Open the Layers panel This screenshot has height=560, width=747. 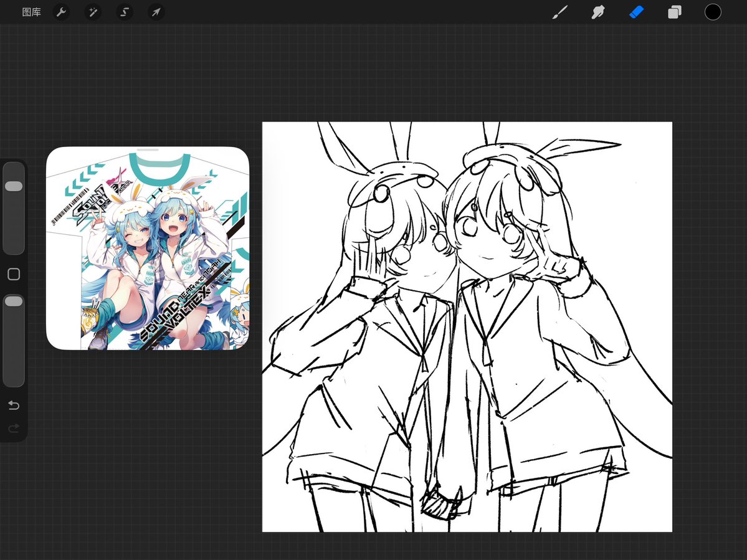click(x=675, y=12)
